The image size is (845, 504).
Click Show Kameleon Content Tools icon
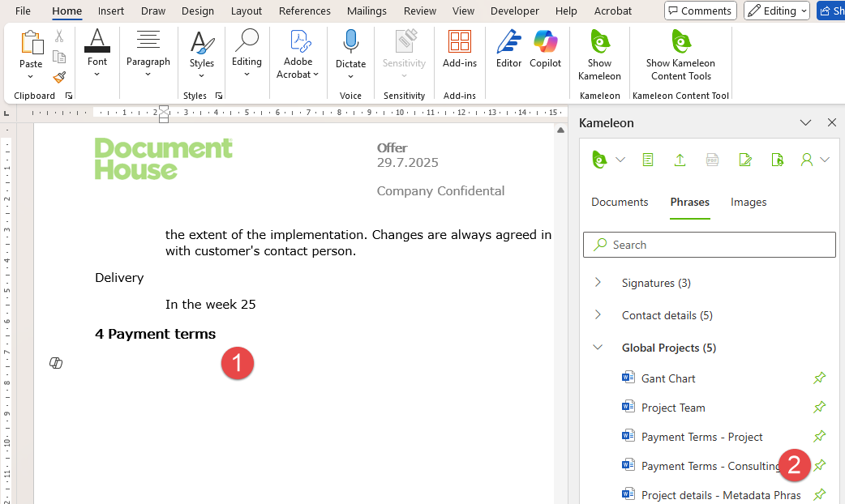pyautogui.click(x=680, y=43)
